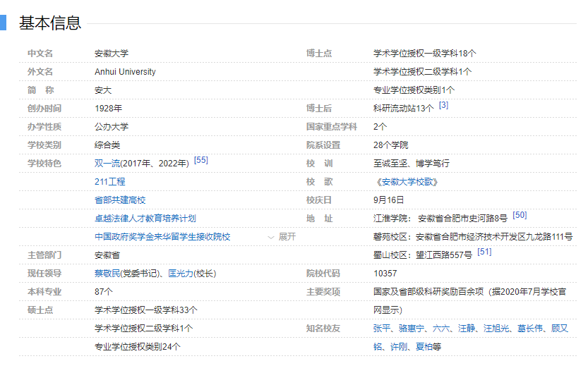Open reference [51] after 望江西路557号

pyautogui.click(x=484, y=252)
